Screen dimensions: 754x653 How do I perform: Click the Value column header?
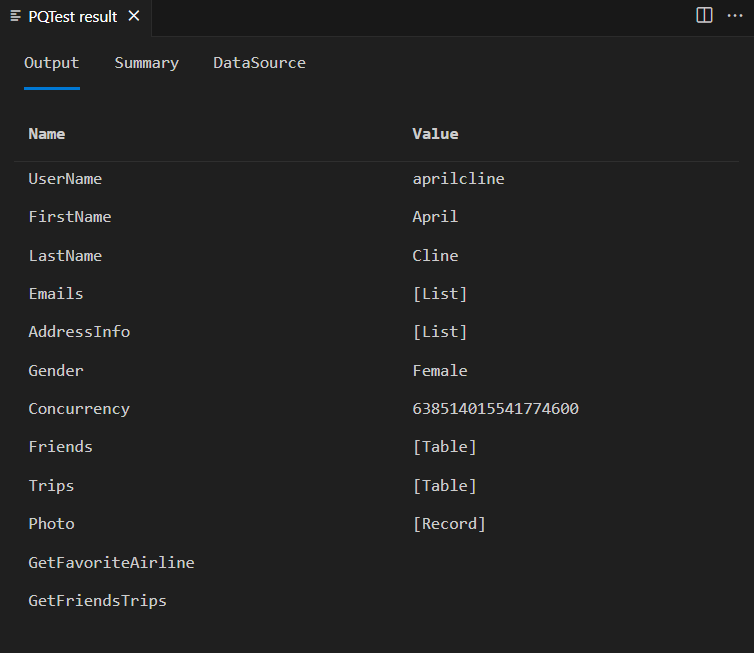coord(435,134)
